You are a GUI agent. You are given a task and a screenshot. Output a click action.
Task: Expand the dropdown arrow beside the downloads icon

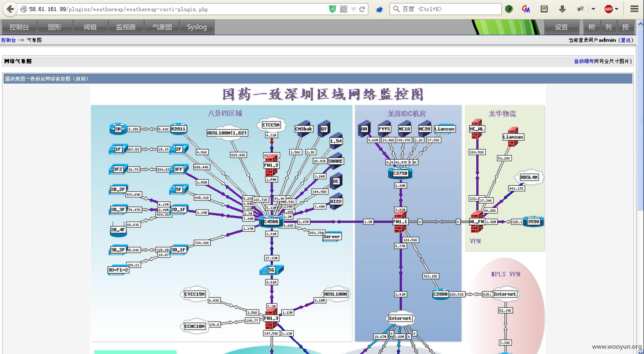(x=593, y=9)
